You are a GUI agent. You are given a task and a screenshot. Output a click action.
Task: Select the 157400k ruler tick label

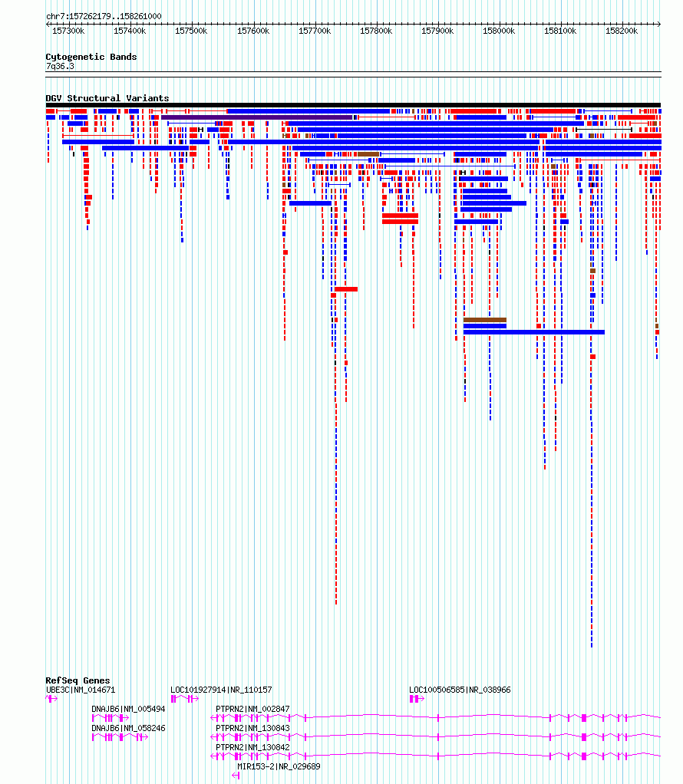tap(130, 31)
